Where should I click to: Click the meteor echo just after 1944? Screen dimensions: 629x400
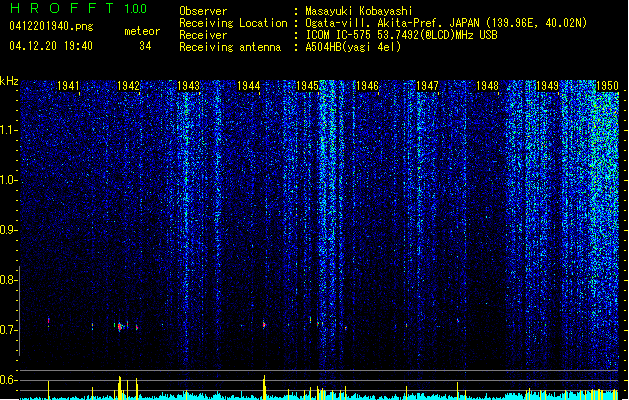pyautogui.click(x=264, y=324)
